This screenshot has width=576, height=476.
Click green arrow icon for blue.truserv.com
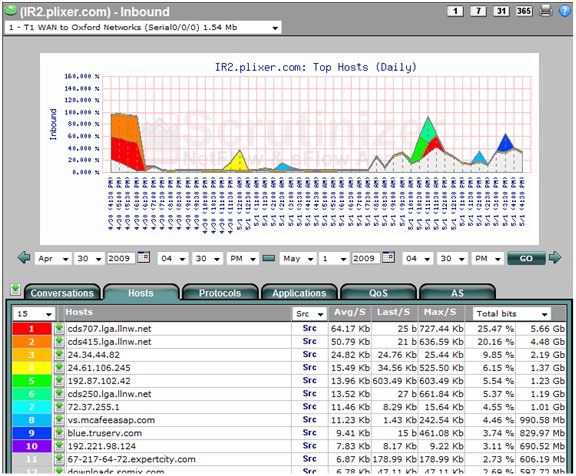click(x=59, y=433)
